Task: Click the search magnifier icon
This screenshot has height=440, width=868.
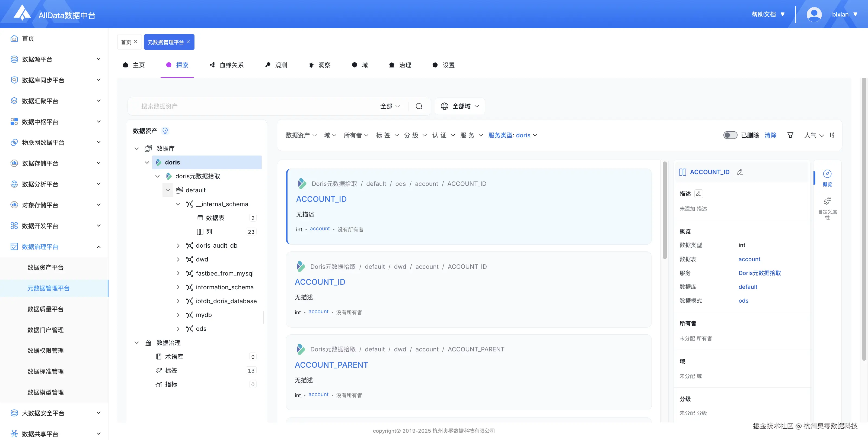Action: click(x=419, y=106)
